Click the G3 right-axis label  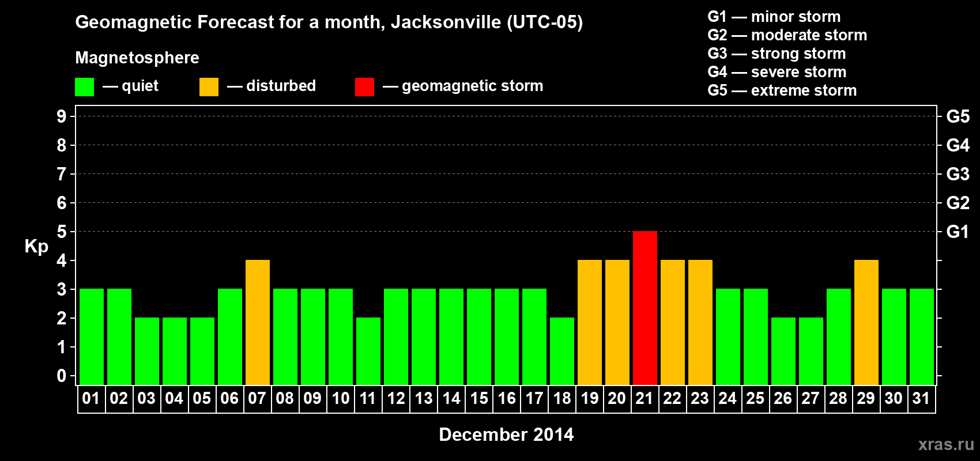[958, 174]
